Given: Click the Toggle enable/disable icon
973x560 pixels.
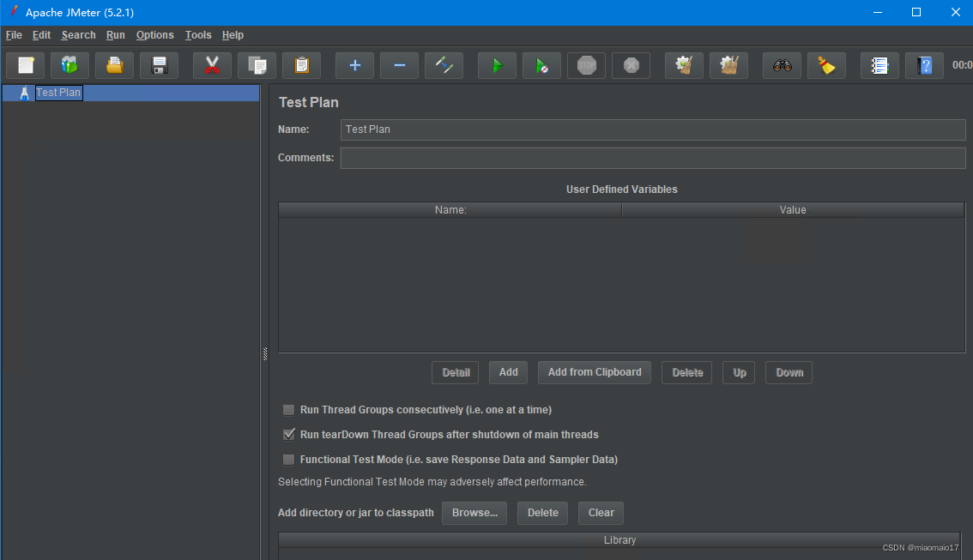Looking at the screenshot, I should (x=444, y=65).
